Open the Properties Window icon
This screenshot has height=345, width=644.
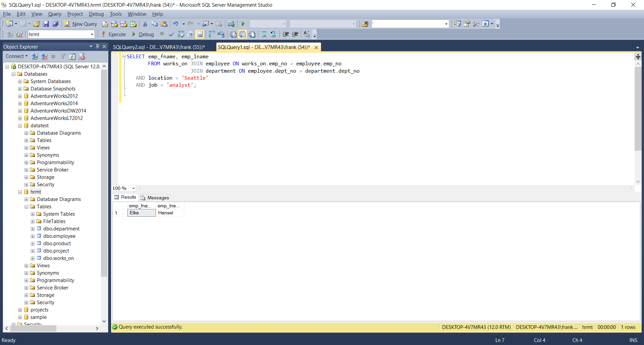pos(467,24)
